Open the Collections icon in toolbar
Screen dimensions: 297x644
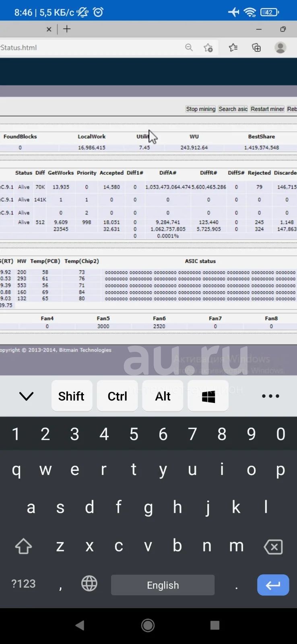coord(256,47)
